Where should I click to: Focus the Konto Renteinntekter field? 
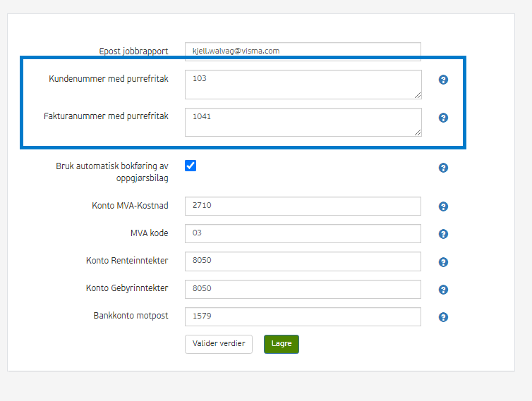click(x=303, y=261)
